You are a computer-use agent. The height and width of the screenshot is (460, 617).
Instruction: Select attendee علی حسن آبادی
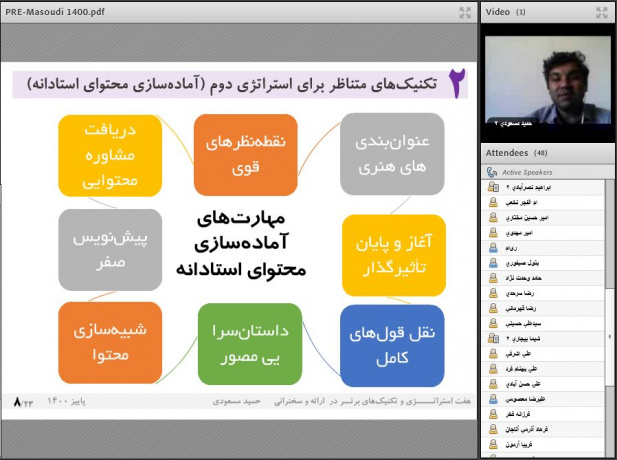pyautogui.click(x=544, y=383)
